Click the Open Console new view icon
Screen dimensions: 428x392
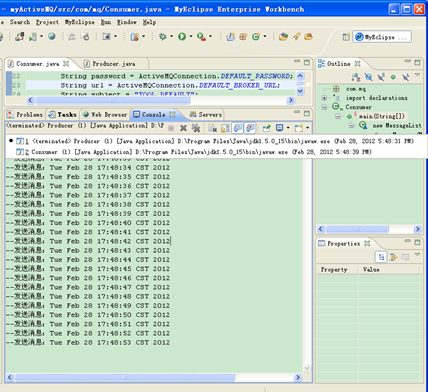(299, 128)
